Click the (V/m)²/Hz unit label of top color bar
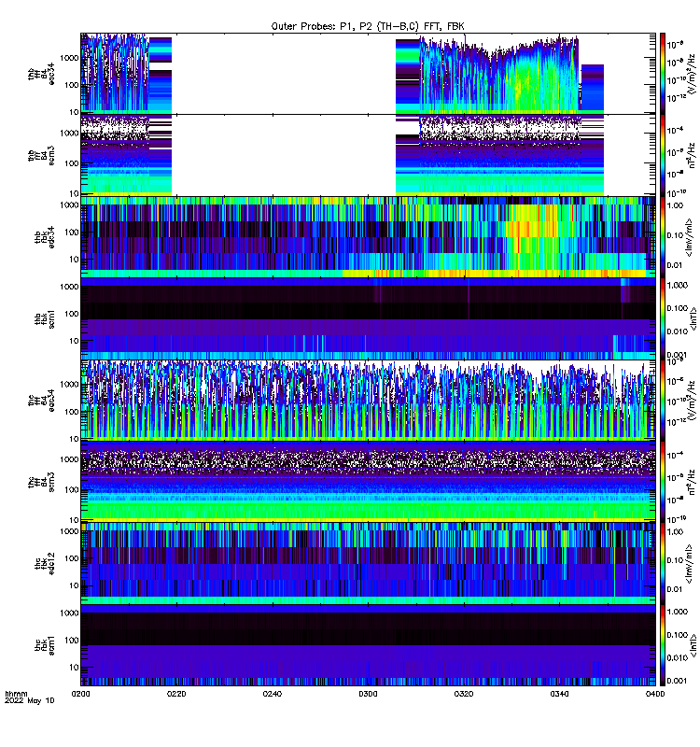 [x=692, y=75]
